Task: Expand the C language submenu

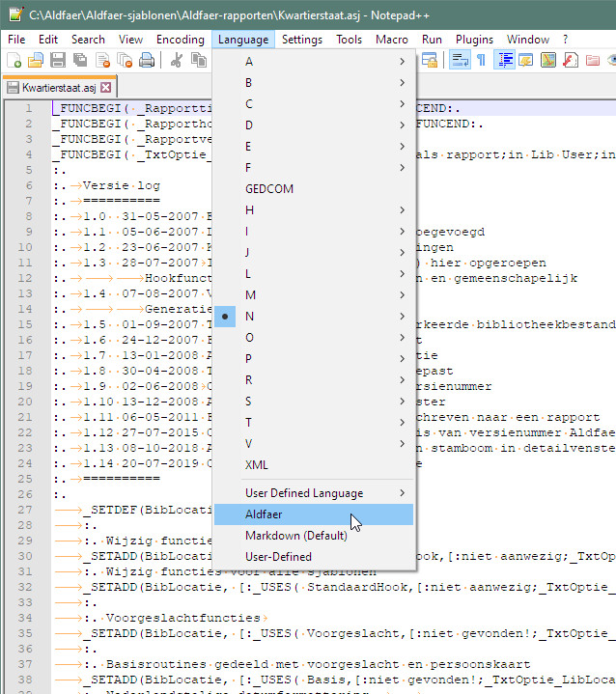Action: pyautogui.click(x=314, y=104)
